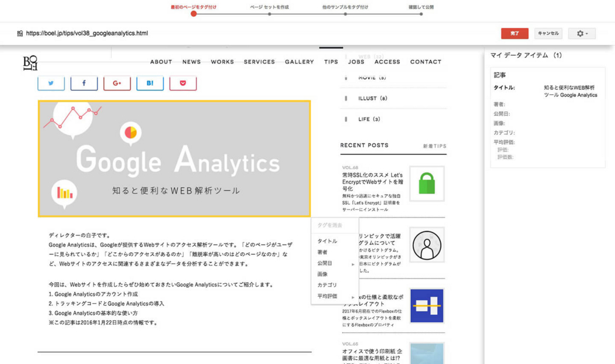Click the ページ セットを作成 step marker
The image size is (615, 364).
pyautogui.click(x=270, y=14)
